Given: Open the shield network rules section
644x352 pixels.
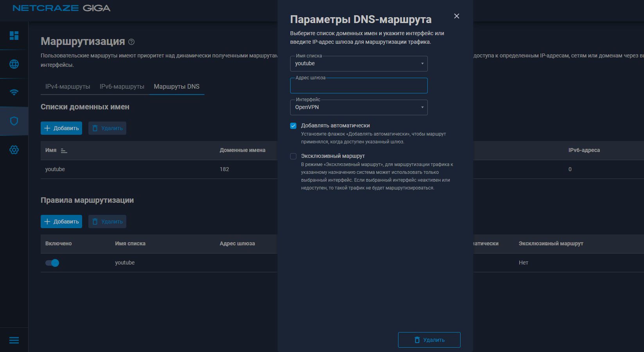Looking at the screenshot, I should 14,121.
